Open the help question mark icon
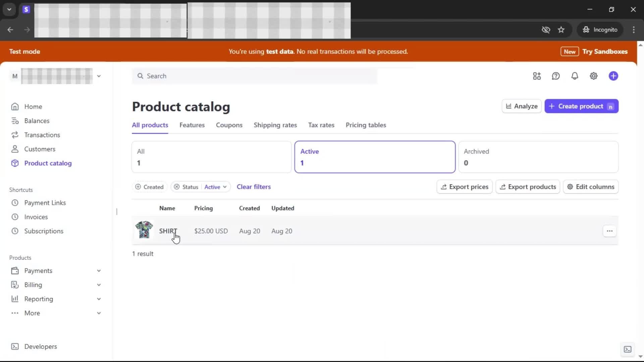The width and height of the screenshot is (644, 362). (555, 76)
